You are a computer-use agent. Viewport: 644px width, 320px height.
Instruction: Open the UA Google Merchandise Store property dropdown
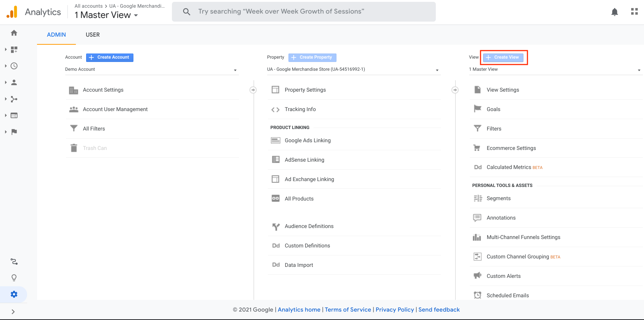(x=354, y=70)
